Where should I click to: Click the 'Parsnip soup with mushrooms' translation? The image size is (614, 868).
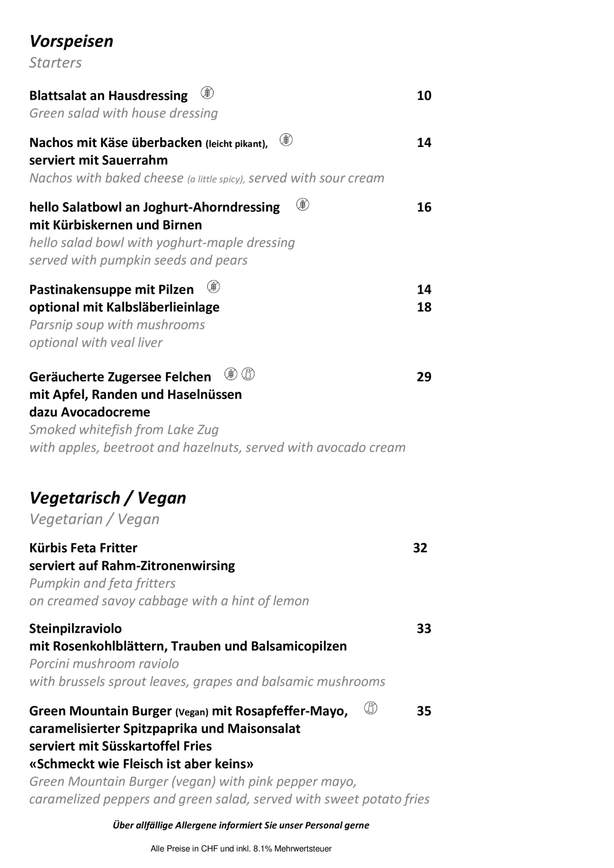click(x=117, y=324)
